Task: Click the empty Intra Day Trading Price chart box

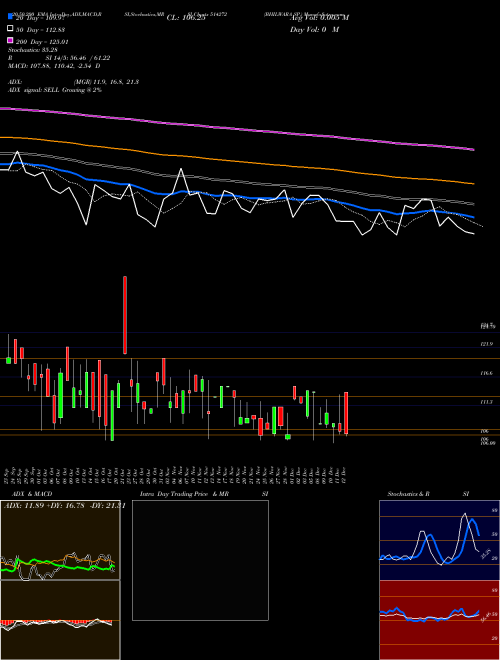Action: click(x=200, y=560)
